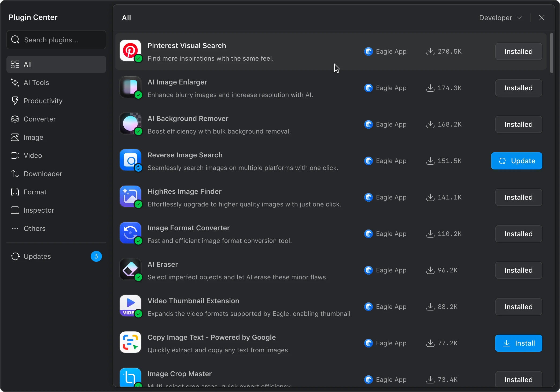
Task: Click the HighRes Image Finder icon
Action: coord(130,197)
